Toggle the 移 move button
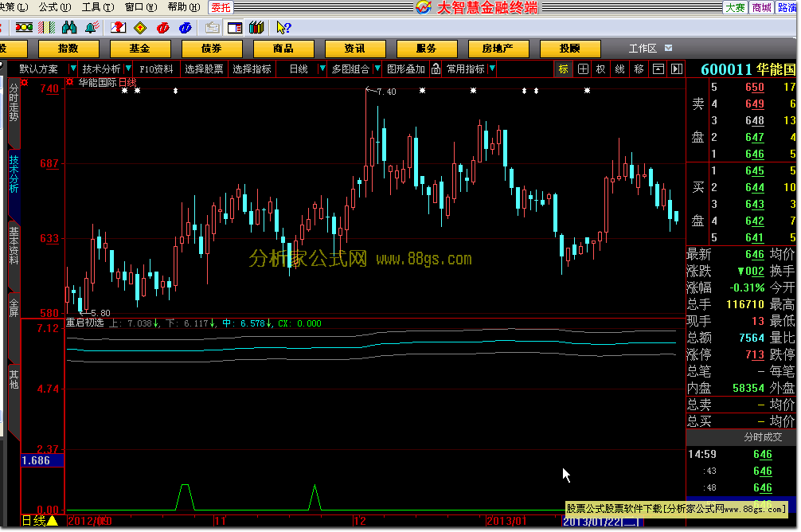The image size is (801, 532). coord(639,69)
